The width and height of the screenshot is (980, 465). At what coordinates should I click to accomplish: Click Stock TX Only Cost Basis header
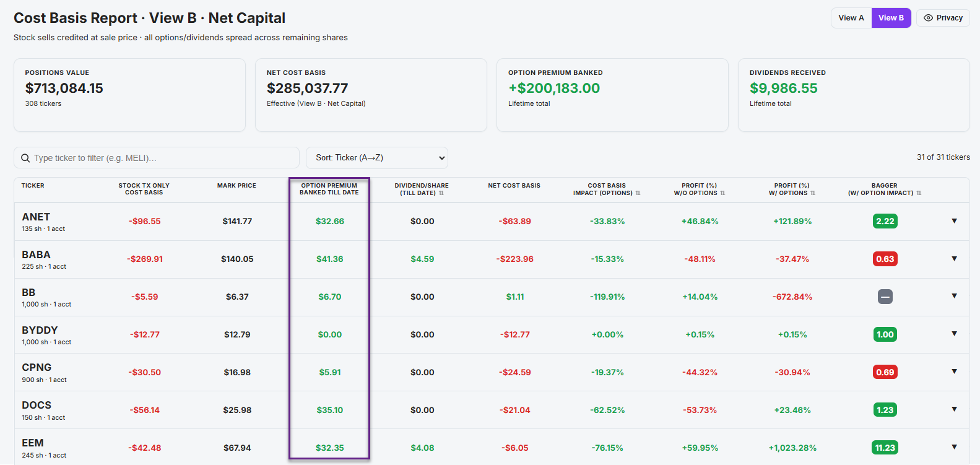coord(144,189)
